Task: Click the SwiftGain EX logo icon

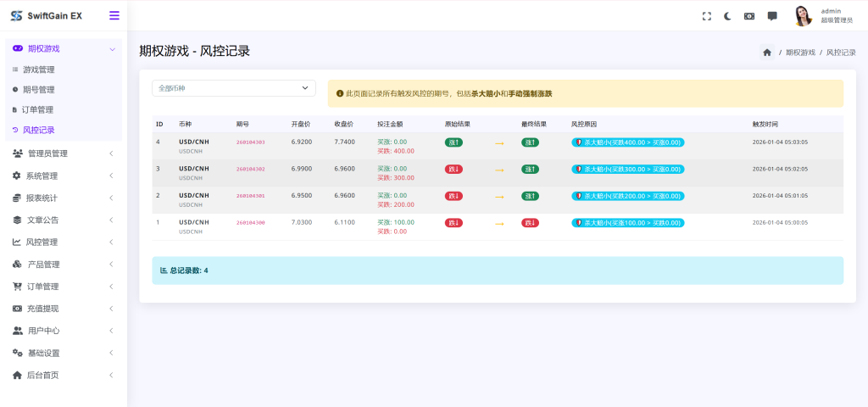Action: pos(16,15)
